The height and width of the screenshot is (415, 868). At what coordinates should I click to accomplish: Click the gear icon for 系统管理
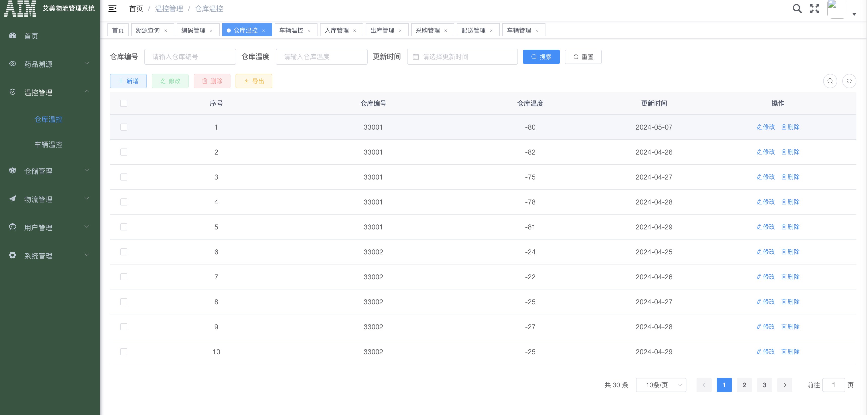click(12, 255)
